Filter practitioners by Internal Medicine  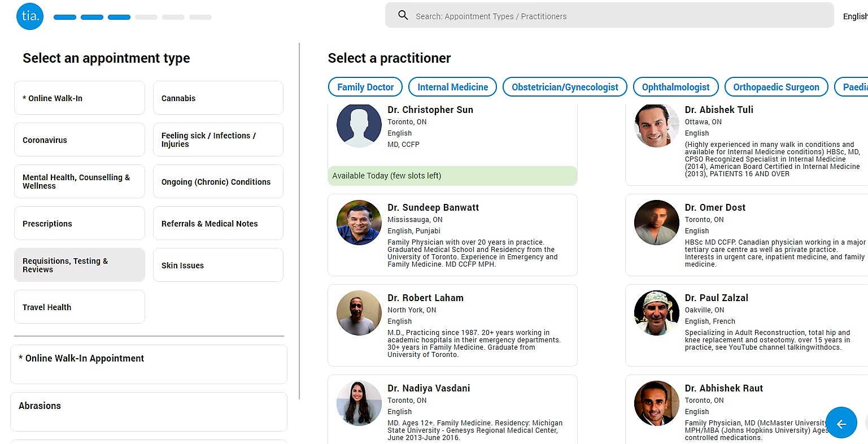click(452, 87)
